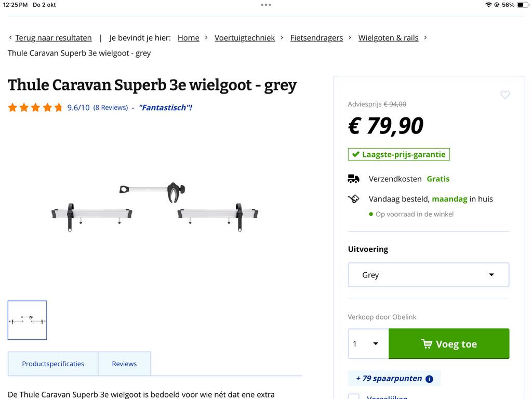The height and width of the screenshot is (399, 532).
Task: Click the Wi-Fi icon in status bar
Action: pos(488,4)
